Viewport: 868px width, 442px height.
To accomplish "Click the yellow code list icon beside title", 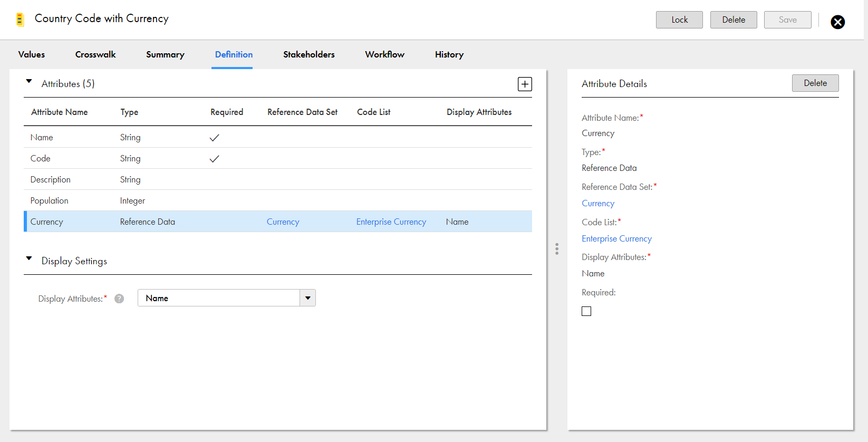I will click(20, 20).
